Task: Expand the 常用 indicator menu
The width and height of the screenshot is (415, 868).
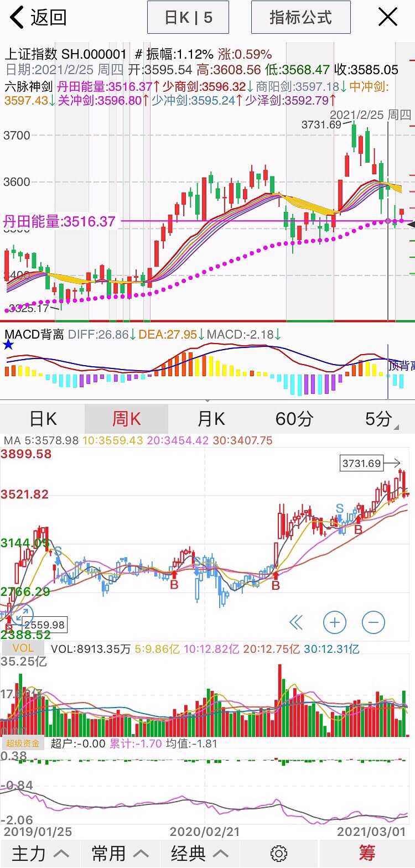Action: (120, 854)
